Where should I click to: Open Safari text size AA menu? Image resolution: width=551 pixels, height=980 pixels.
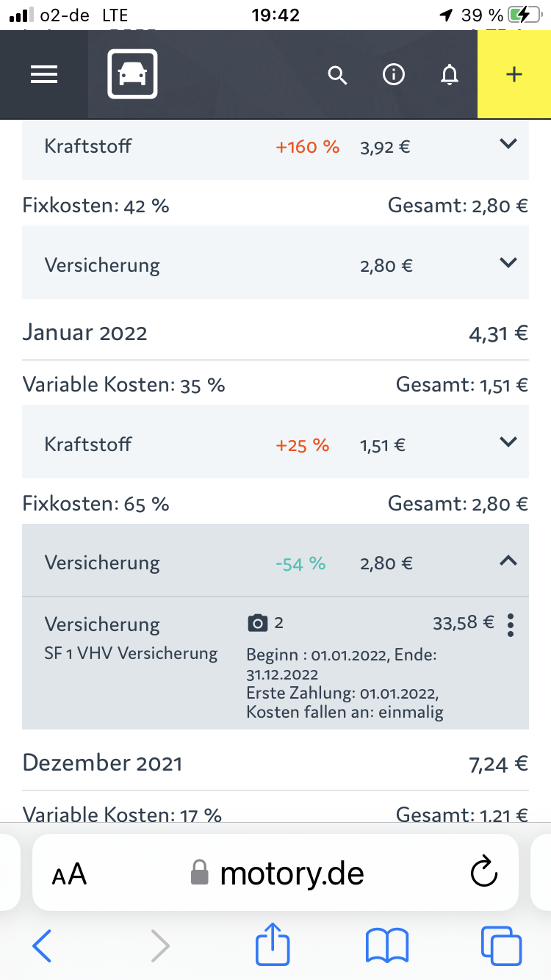[69, 874]
